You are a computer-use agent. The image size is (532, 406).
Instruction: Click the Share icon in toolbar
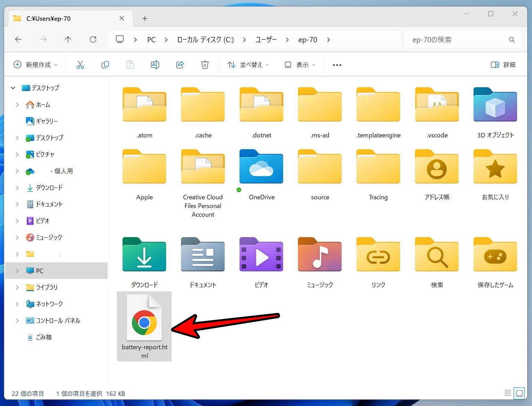pos(180,65)
